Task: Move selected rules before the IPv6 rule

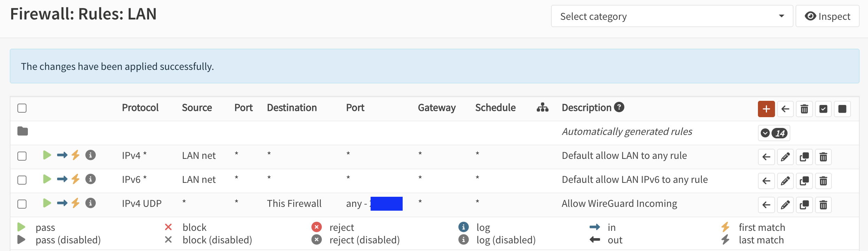Action: pyautogui.click(x=766, y=181)
